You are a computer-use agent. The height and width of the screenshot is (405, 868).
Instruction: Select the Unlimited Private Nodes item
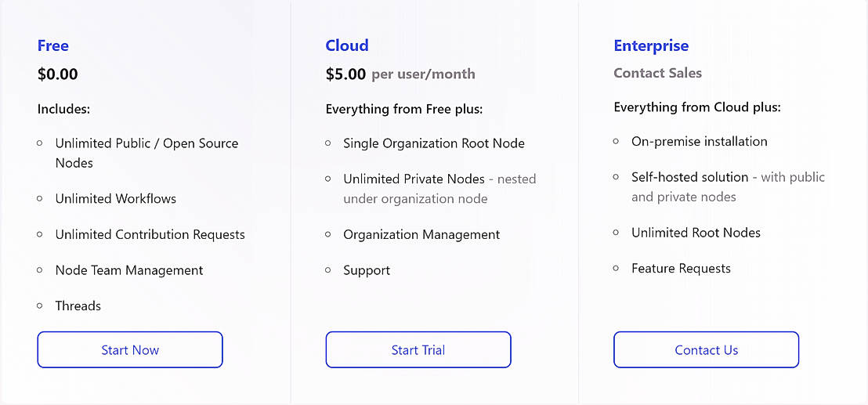414,179
